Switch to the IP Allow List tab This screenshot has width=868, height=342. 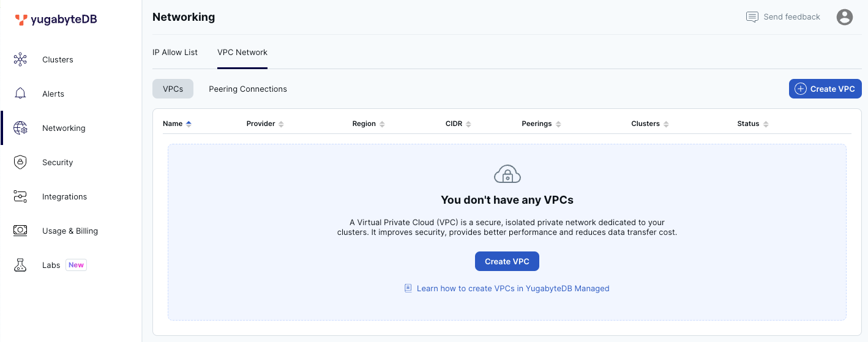tap(175, 52)
